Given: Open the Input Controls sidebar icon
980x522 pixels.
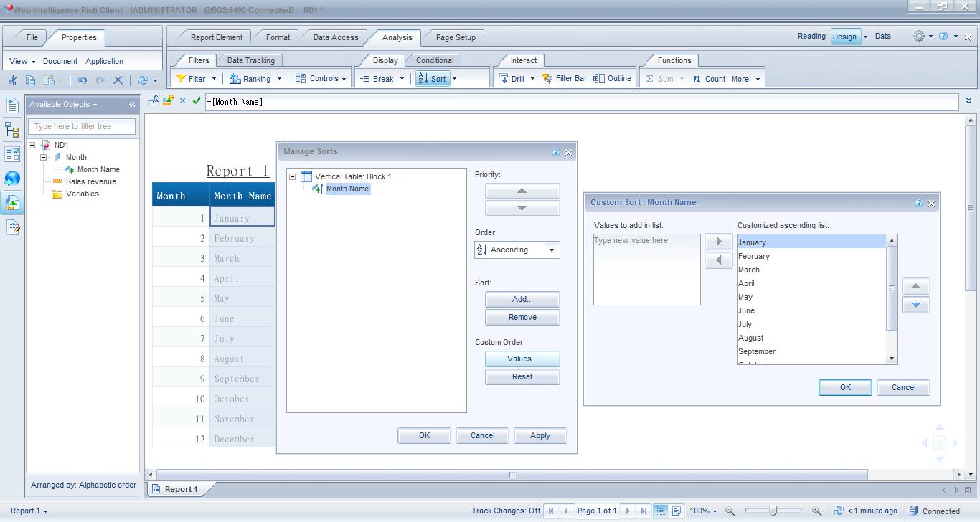Looking at the screenshot, I should (11, 154).
